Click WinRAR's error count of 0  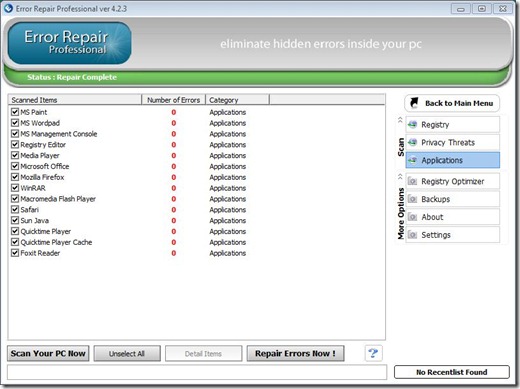pos(174,188)
